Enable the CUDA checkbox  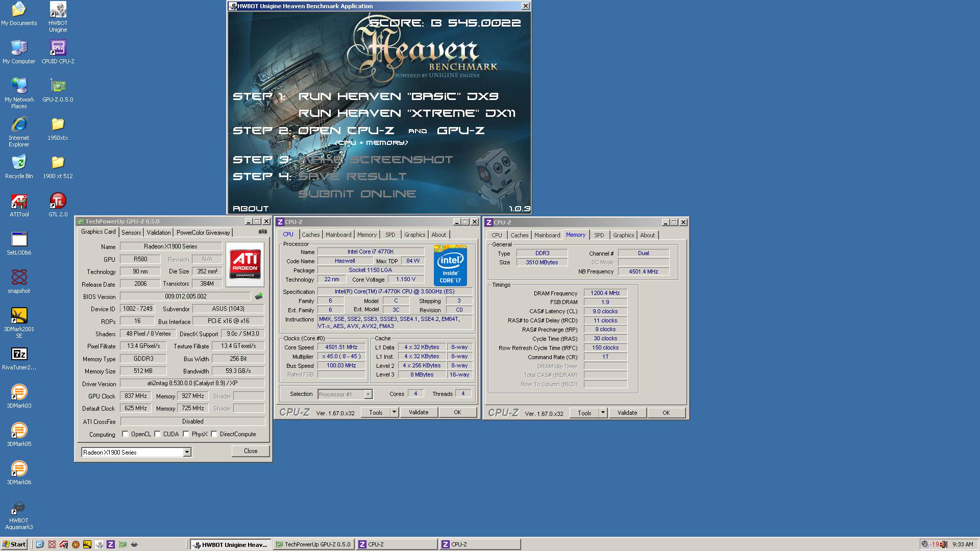click(x=158, y=434)
